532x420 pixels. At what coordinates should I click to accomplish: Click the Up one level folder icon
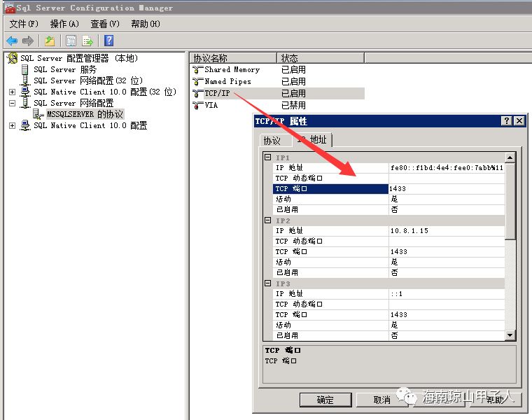pos(50,41)
